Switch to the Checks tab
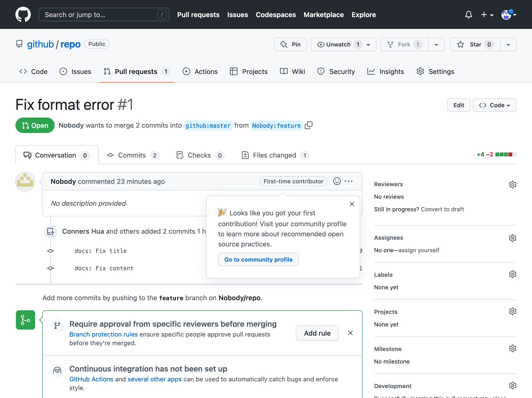The image size is (532, 398). (201, 155)
